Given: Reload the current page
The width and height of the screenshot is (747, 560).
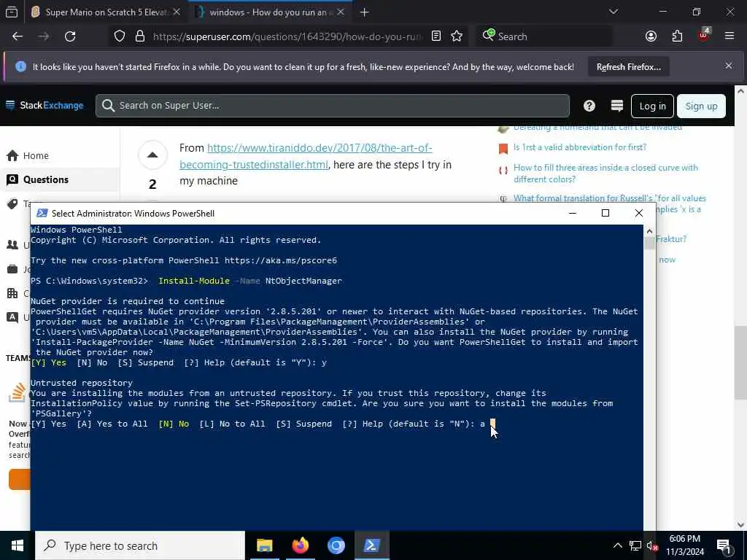Looking at the screenshot, I should (70, 36).
